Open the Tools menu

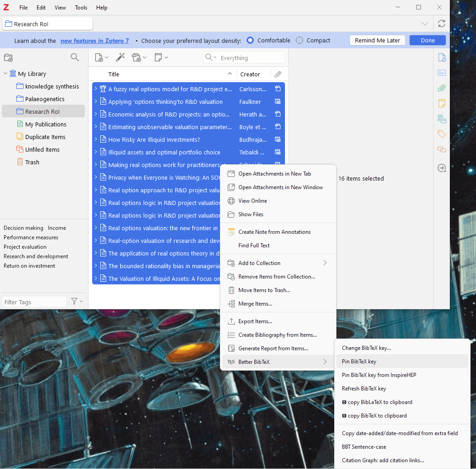(x=81, y=8)
